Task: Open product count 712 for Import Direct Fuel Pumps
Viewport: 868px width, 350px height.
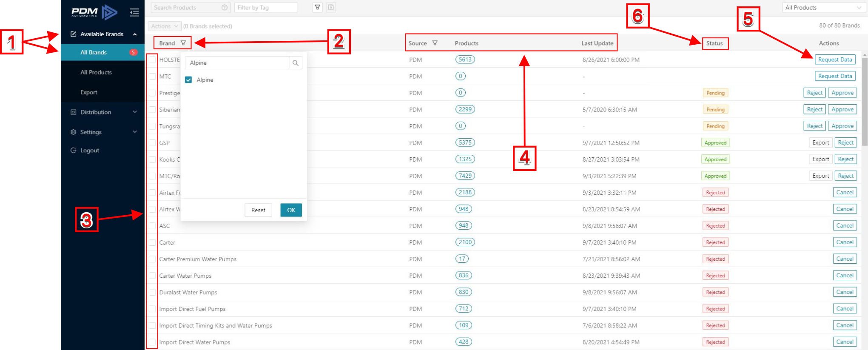Action: coord(464,309)
